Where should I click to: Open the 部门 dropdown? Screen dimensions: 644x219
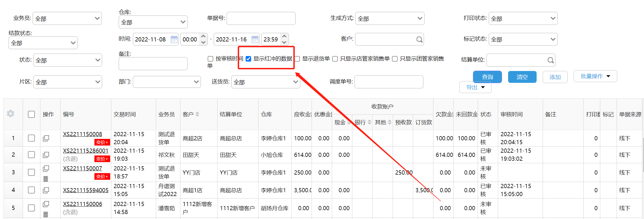pyautogui.click(x=167, y=82)
